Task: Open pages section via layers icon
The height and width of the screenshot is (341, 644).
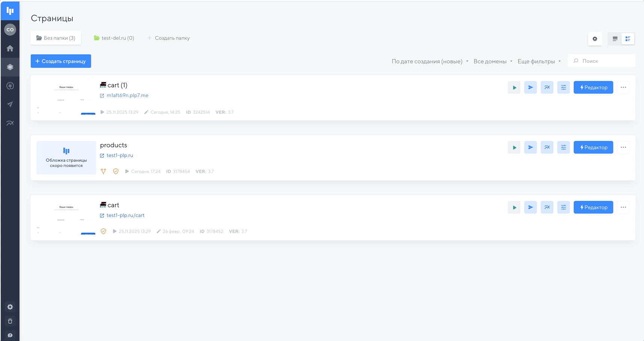Action: [x=10, y=67]
